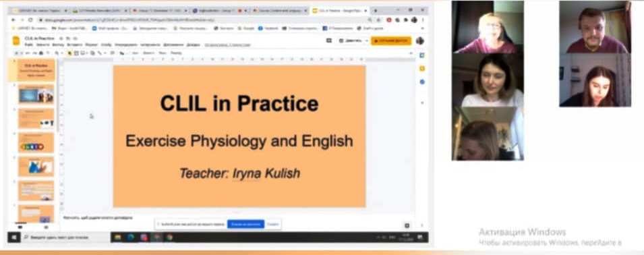
Task: Open the Calendar side panel icon
Action: pos(422,55)
